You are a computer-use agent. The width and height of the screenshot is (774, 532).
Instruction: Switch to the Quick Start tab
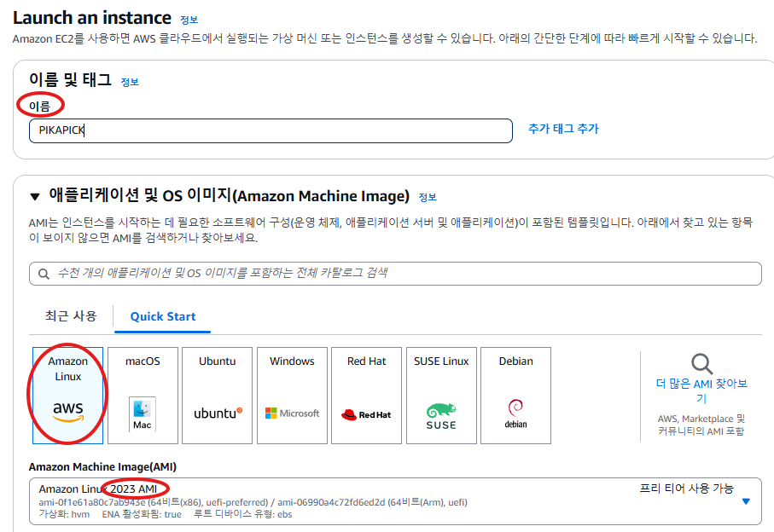[x=163, y=316]
